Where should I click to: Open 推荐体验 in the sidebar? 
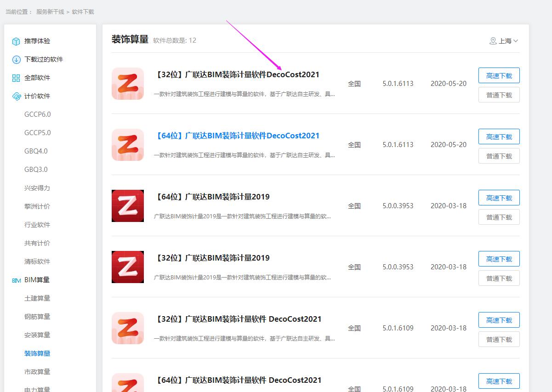[37, 41]
